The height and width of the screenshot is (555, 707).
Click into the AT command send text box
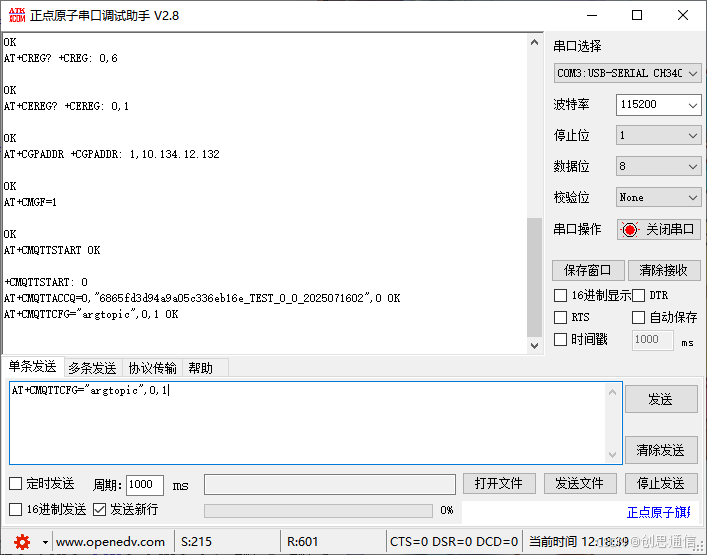tap(308, 423)
